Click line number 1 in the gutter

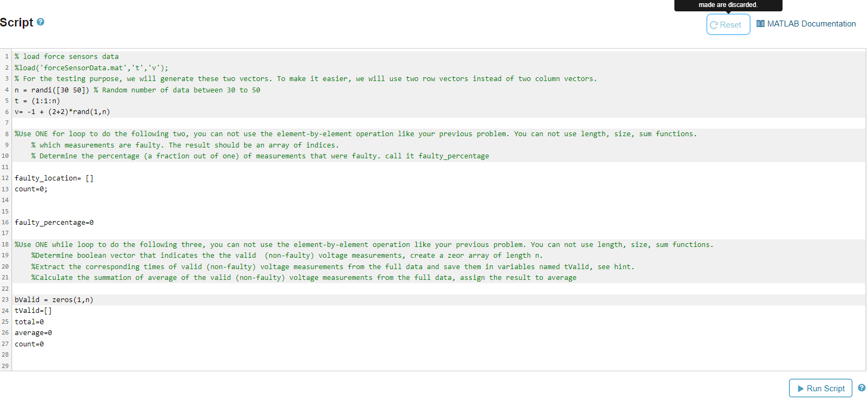click(6, 56)
